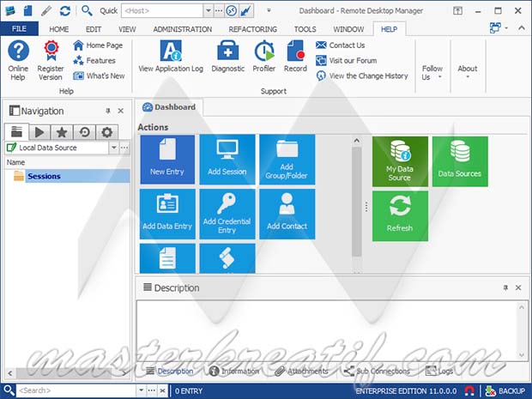Switch to the HOME ribbon tab
Viewport: 532px width, 399px height.
(58, 29)
